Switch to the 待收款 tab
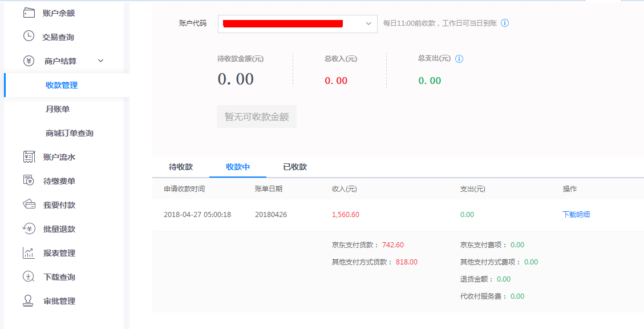644x329 pixels. [181, 167]
